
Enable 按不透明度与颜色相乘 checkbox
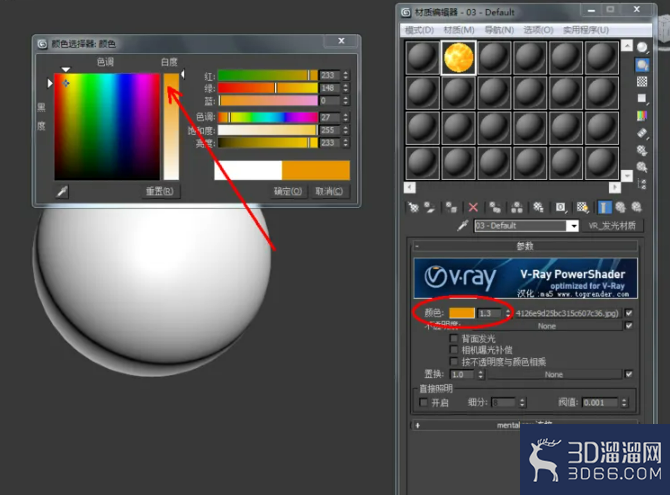pyautogui.click(x=454, y=361)
